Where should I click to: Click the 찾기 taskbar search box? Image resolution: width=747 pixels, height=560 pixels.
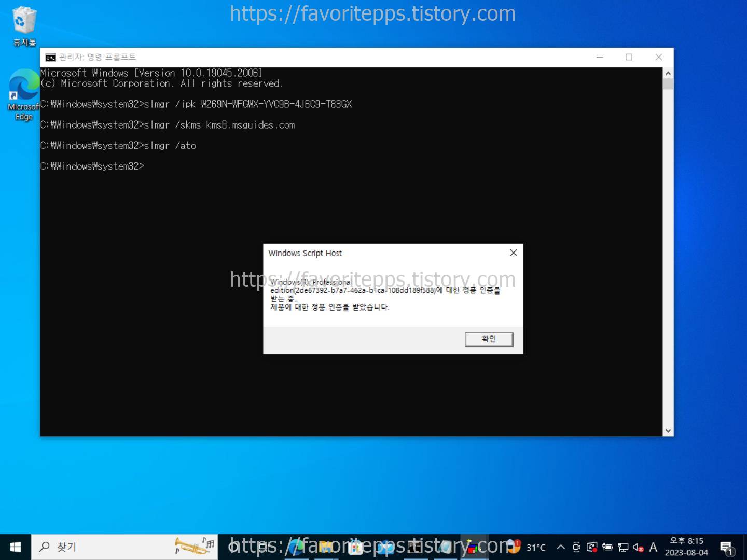[125, 547]
